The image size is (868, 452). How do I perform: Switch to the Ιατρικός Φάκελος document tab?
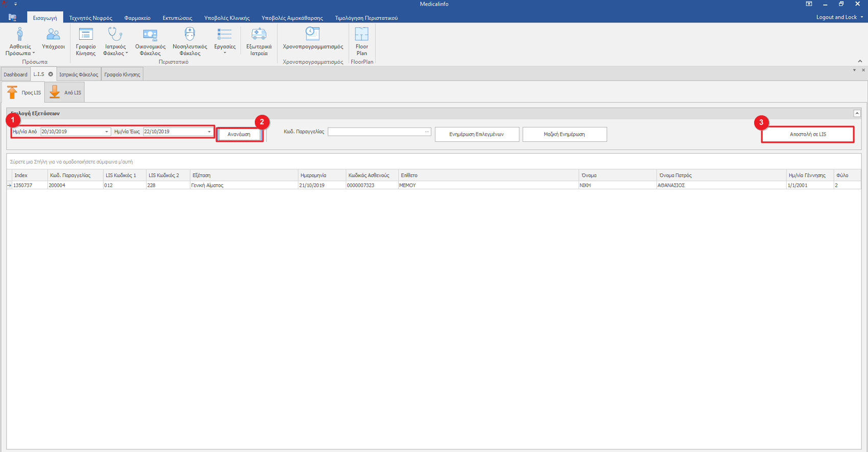(x=79, y=74)
